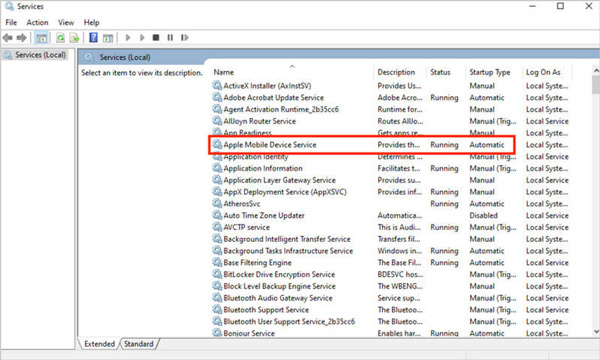The height and width of the screenshot is (360, 600).
Task: Click the scrollbar down arrow of the services list
Action: (x=596, y=331)
